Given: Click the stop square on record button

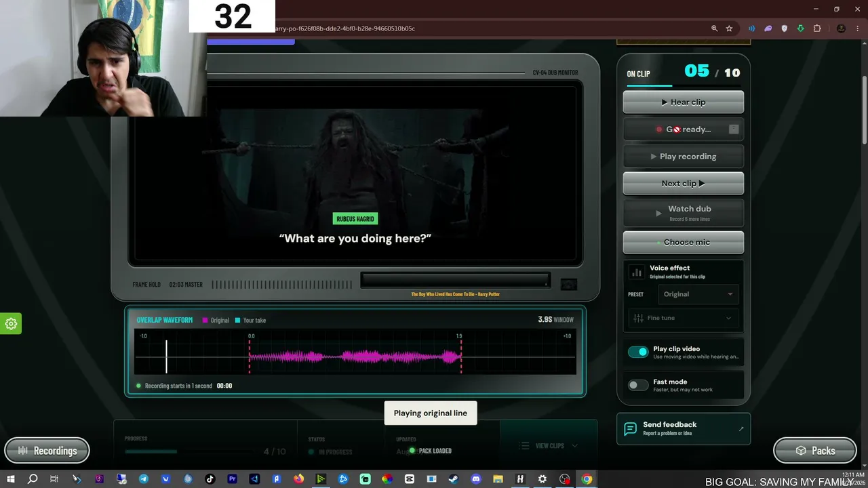Looking at the screenshot, I should click(x=734, y=129).
